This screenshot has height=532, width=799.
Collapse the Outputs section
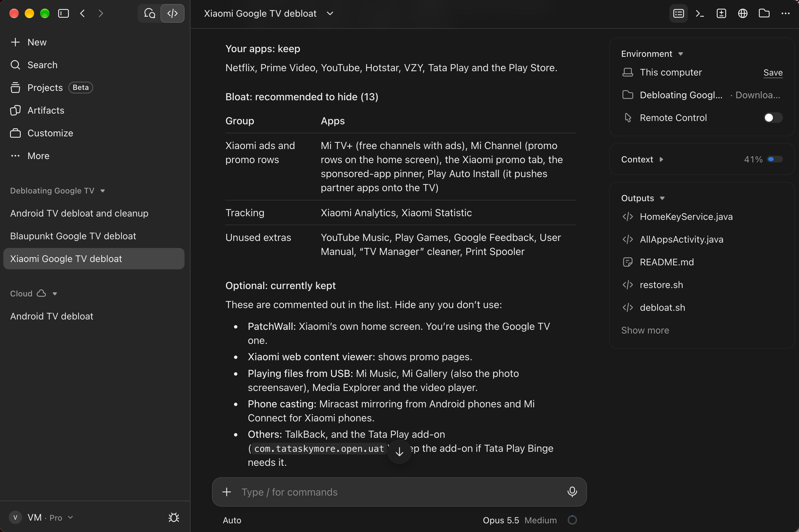click(662, 198)
